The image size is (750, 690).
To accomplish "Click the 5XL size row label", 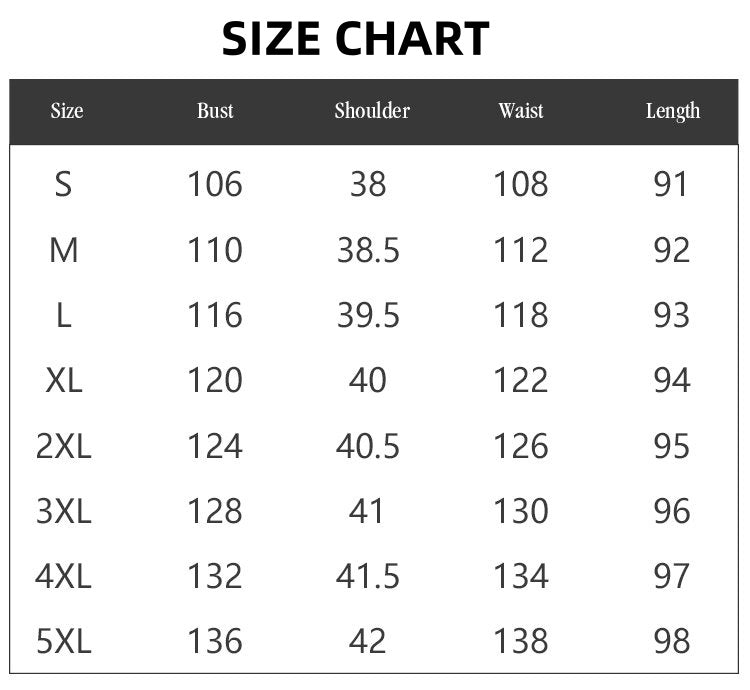I will pos(64,641).
